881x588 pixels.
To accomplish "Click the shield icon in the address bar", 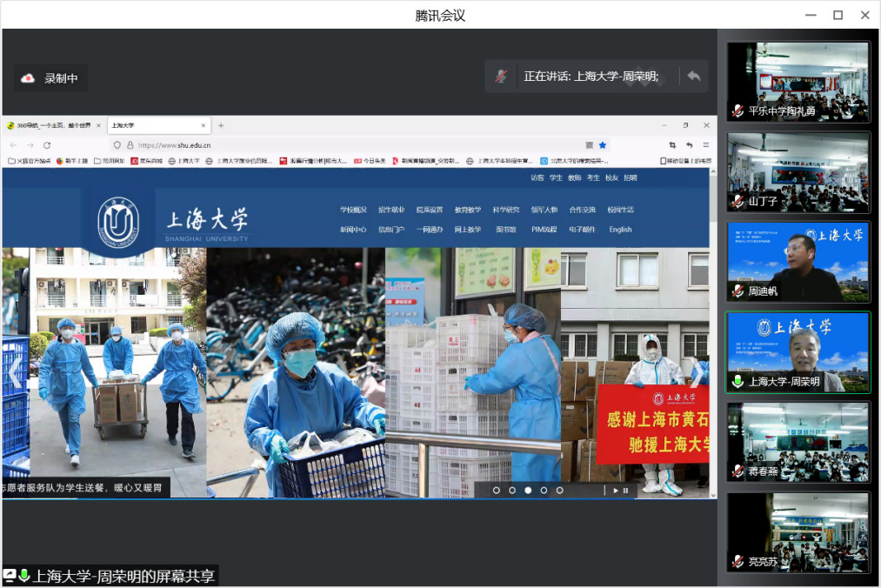I will tap(117, 145).
